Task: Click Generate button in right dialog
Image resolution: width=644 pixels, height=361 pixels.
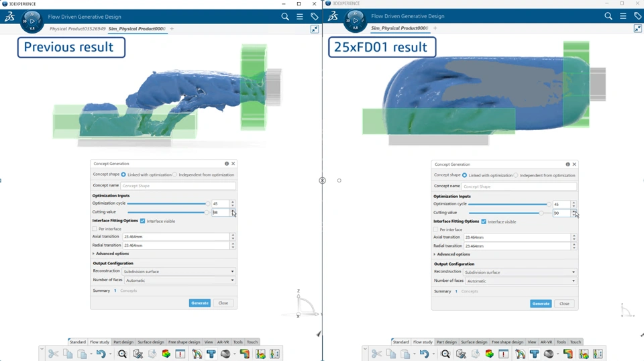Action: (x=541, y=304)
